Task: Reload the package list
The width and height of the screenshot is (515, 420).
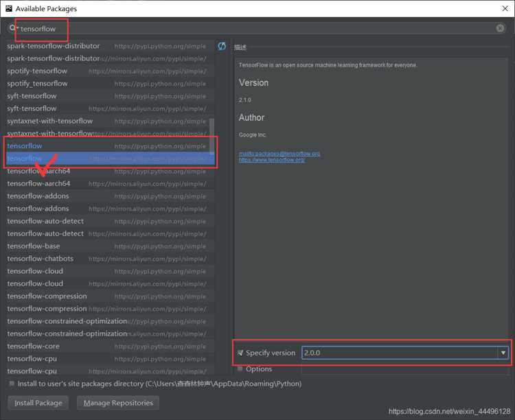Action: coord(222,46)
